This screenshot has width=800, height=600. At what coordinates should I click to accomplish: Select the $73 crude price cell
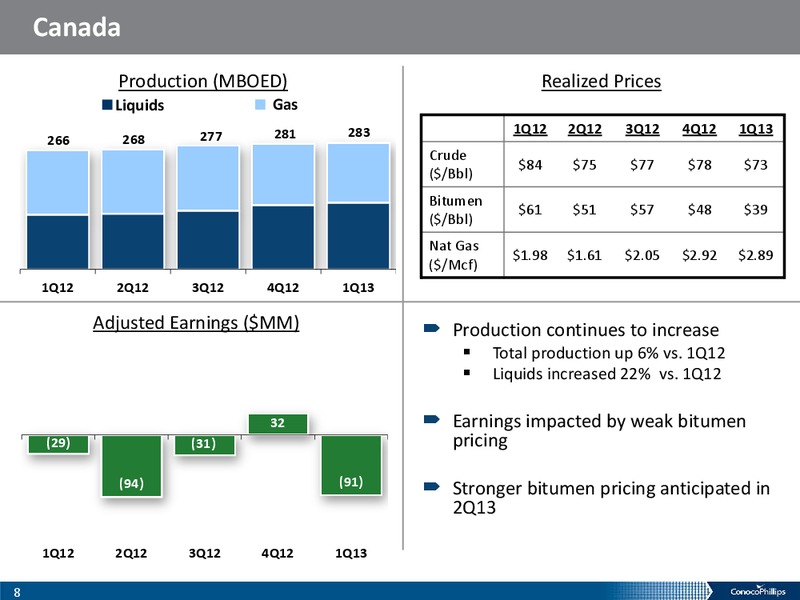756,165
